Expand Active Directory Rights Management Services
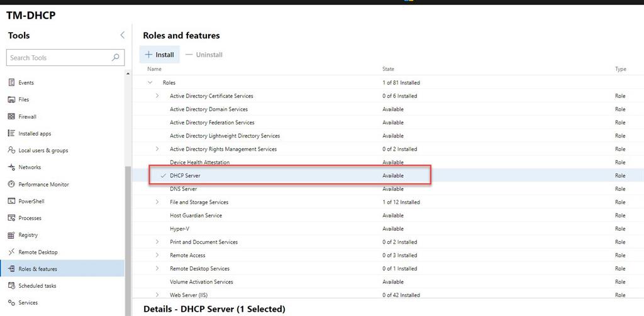Viewport: 644px width, 316px height. tap(157, 149)
